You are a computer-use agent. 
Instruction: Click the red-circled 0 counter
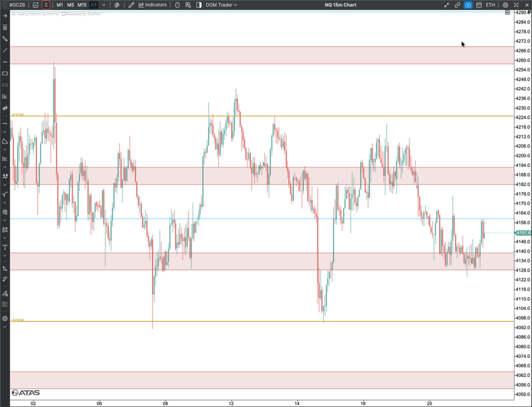[46, 5]
